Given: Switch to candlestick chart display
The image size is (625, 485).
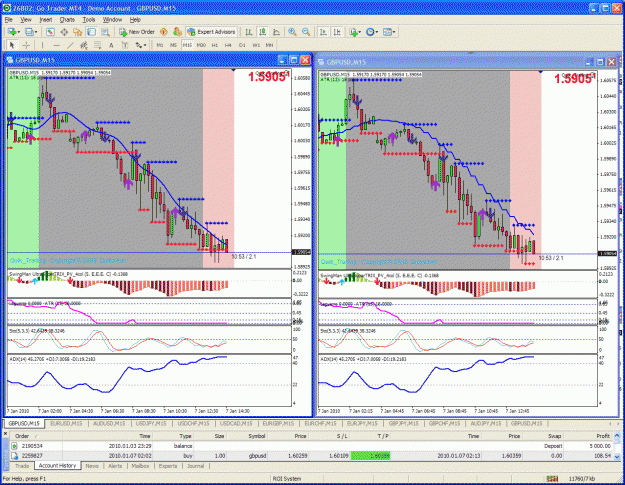Looking at the screenshot, I should pyautogui.click(x=263, y=32).
